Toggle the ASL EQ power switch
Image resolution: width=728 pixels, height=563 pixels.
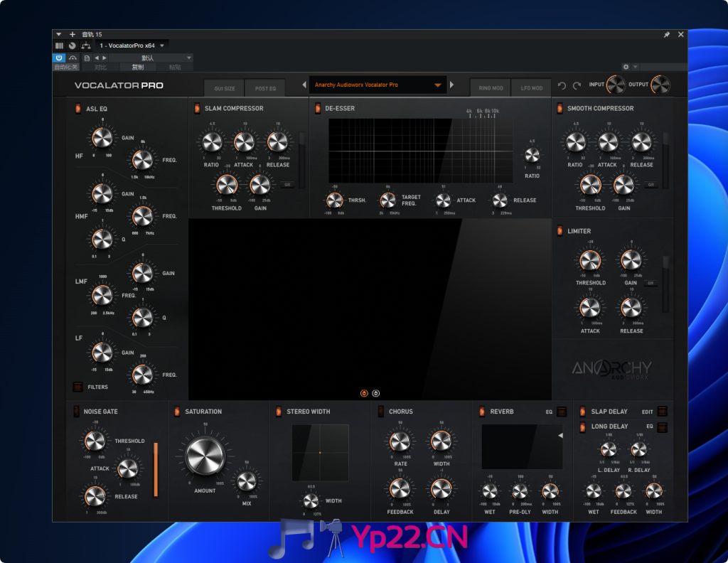pos(77,108)
